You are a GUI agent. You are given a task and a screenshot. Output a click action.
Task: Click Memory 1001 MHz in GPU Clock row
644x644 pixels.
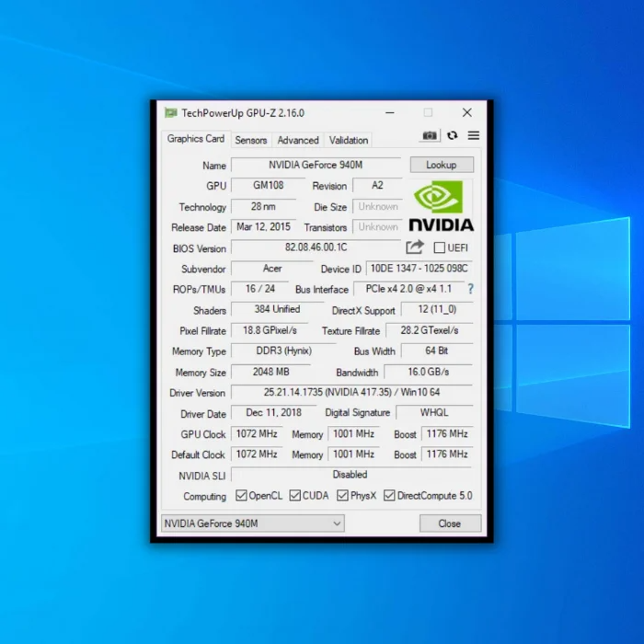coord(353,433)
